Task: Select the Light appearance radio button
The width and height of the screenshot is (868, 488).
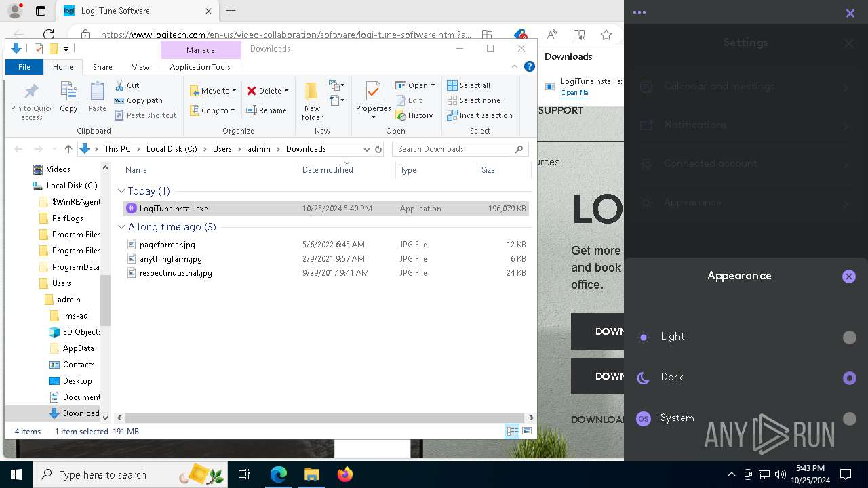Action: tap(849, 338)
